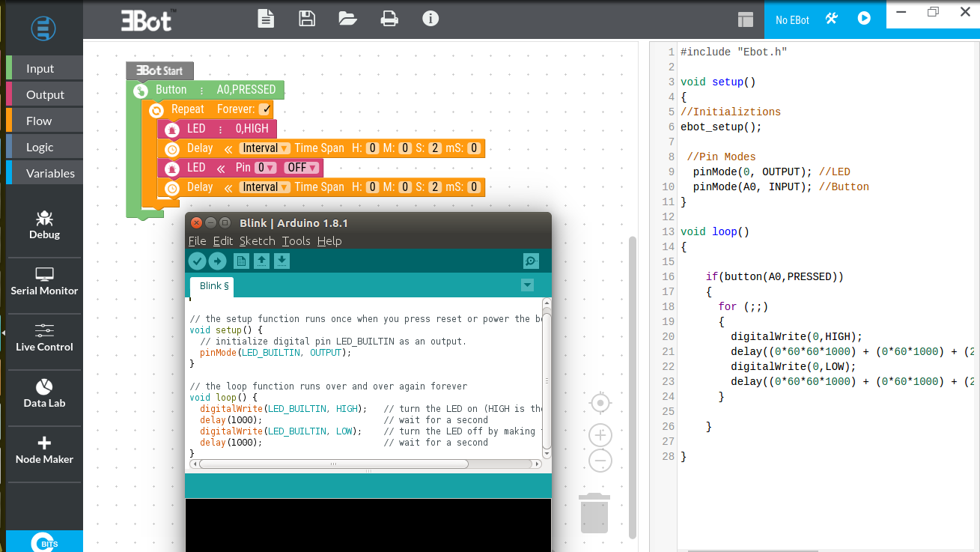Open Node Maker
Image resolution: width=980 pixels, height=552 pixels.
(x=44, y=449)
